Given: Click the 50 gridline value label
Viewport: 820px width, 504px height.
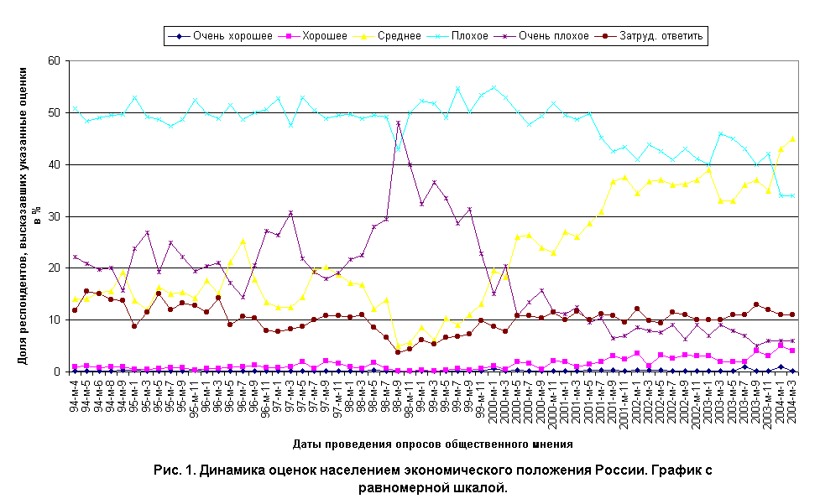Looking at the screenshot, I should pyautogui.click(x=55, y=113).
